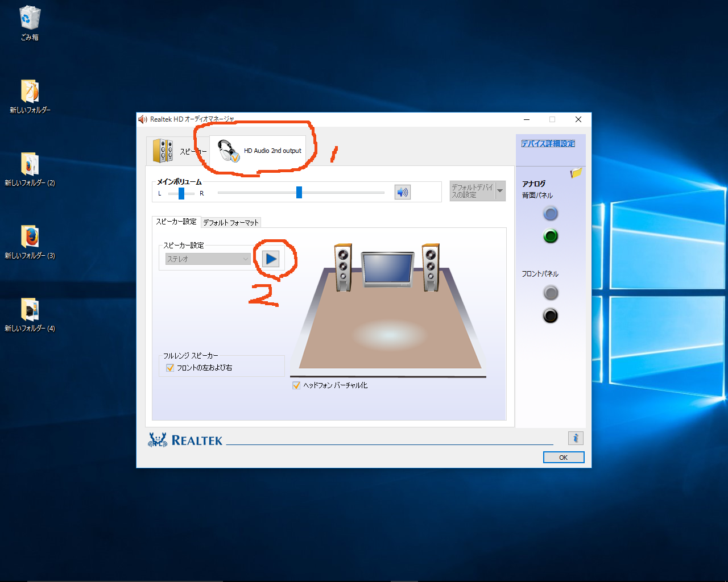Open the Recycle Bin desktop icon
The width and height of the screenshot is (728, 582).
[30, 23]
